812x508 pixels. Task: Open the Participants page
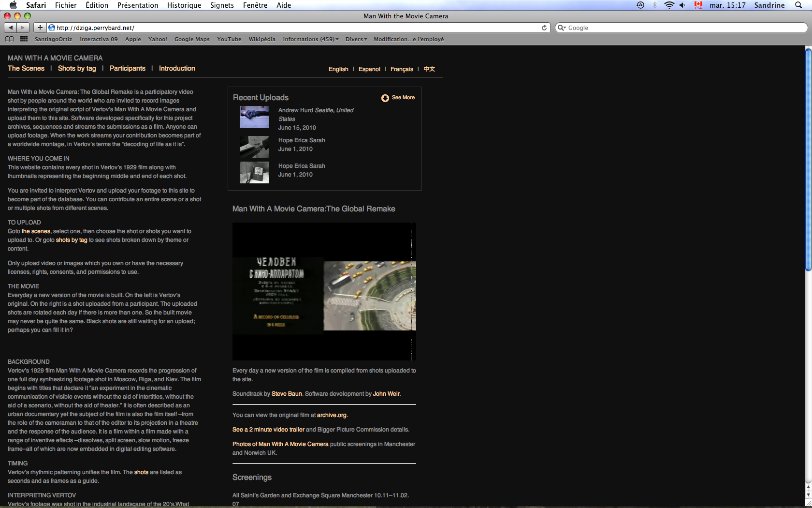click(128, 68)
